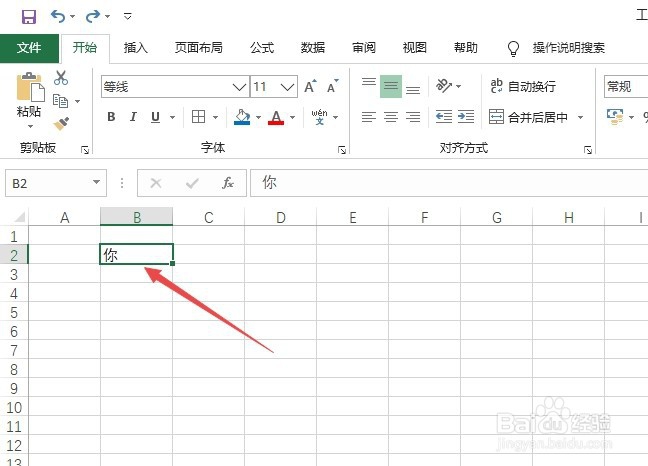
Task: Switch to the 开始 (Home) tab
Action: (x=85, y=48)
